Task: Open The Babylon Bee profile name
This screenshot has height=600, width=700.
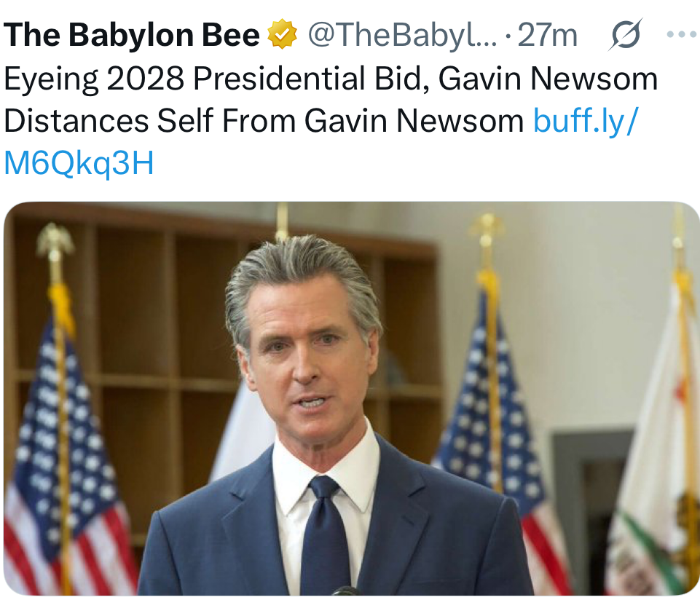Action: point(132,35)
